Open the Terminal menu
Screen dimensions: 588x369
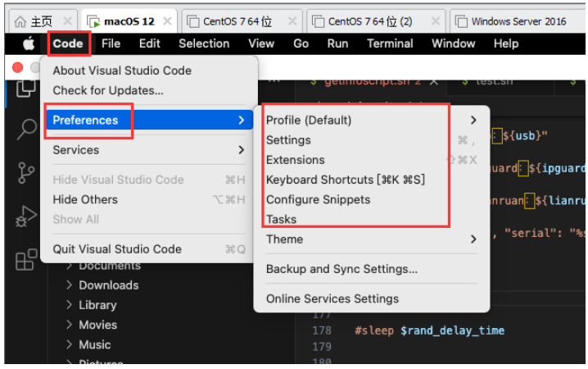tap(390, 43)
